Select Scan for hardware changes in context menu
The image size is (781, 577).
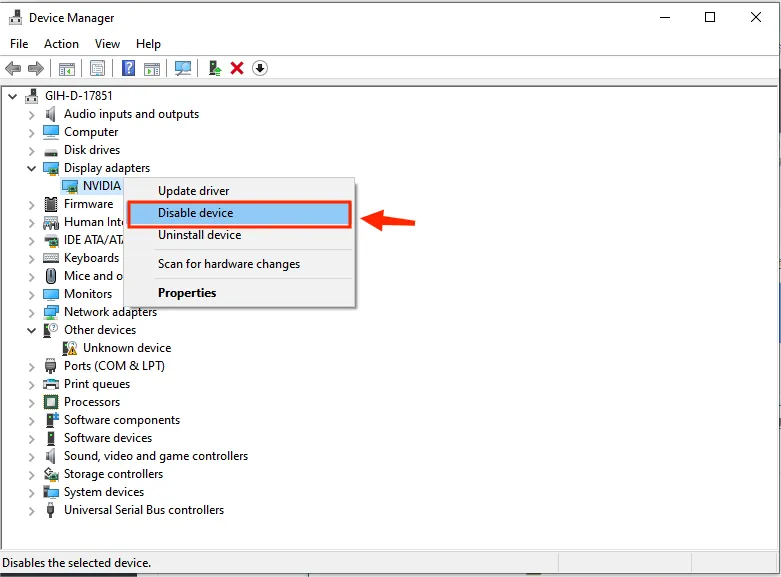click(x=240, y=264)
